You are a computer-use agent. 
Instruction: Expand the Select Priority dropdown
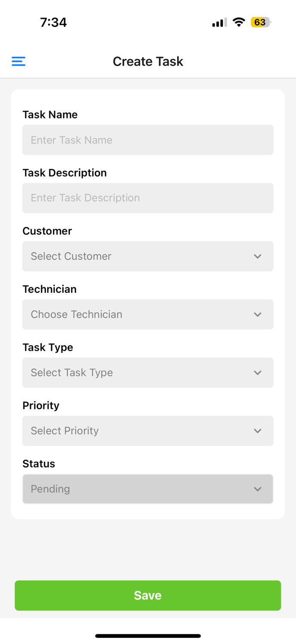pyautogui.click(x=137, y=431)
